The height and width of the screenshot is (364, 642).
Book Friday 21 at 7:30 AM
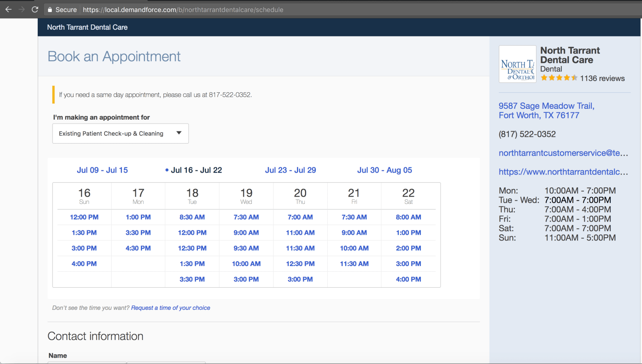point(354,217)
